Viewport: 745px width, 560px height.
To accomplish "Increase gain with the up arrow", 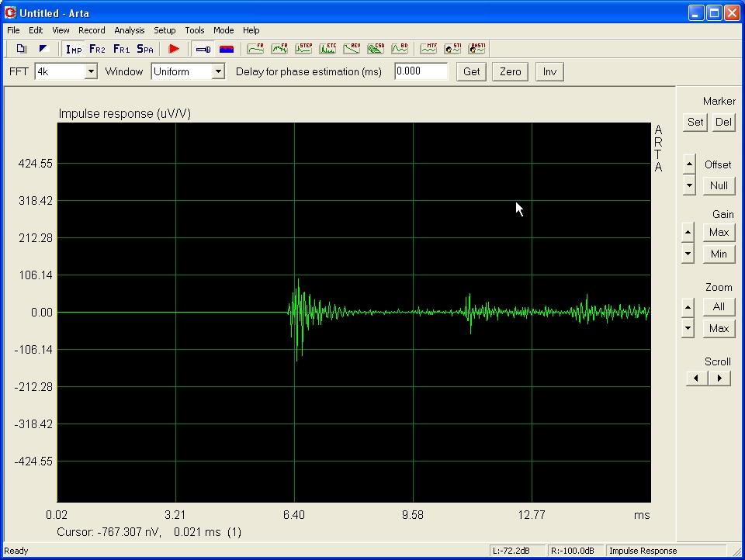I will pyautogui.click(x=688, y=232).
